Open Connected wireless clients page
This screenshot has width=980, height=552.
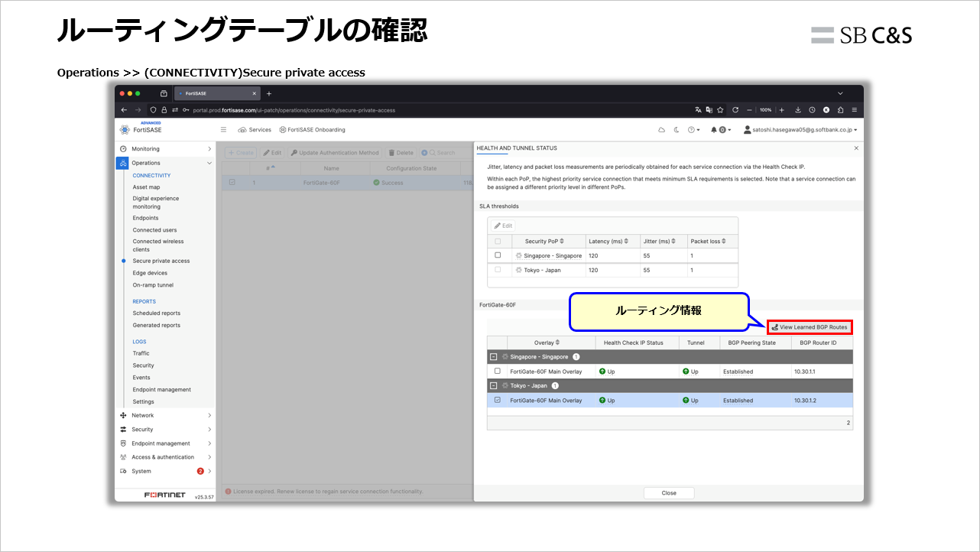(x=158, y=245)
